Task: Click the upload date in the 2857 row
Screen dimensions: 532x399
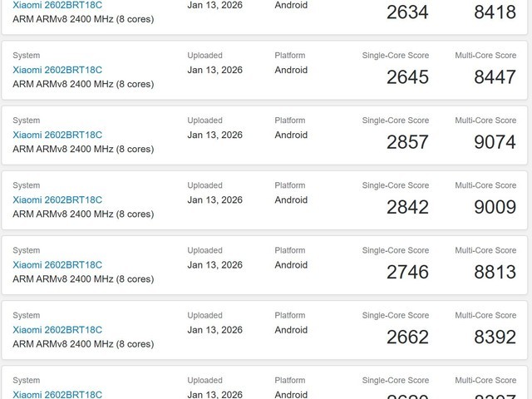Action: (214, 135)
